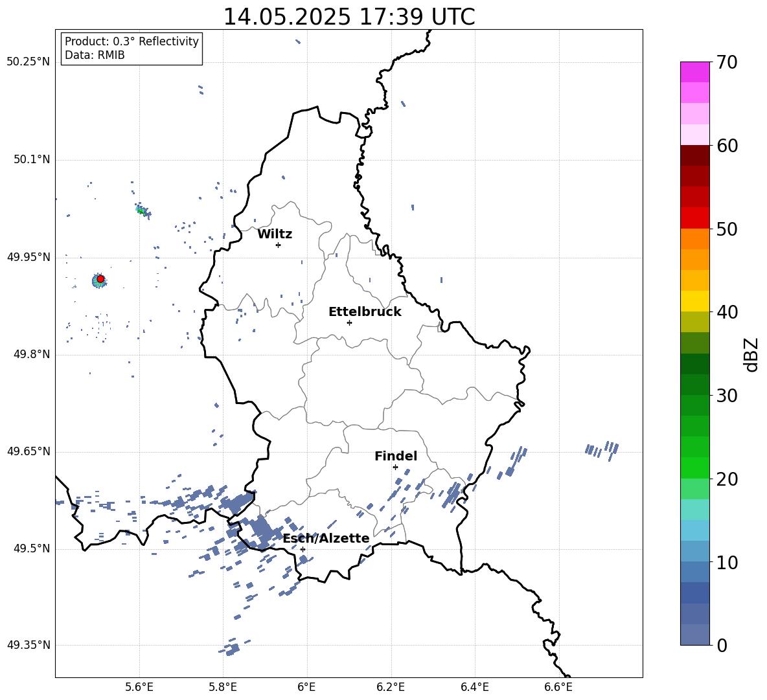Pick the dark green swatch just above 30

[694, 385]
